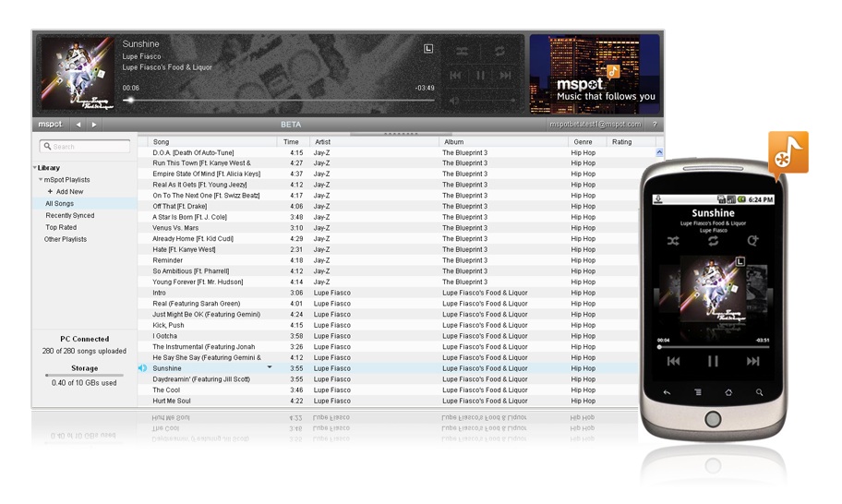Click the Sunshine album art in desktop player
The width and height of the screenshot is (842, 504).
78,73
